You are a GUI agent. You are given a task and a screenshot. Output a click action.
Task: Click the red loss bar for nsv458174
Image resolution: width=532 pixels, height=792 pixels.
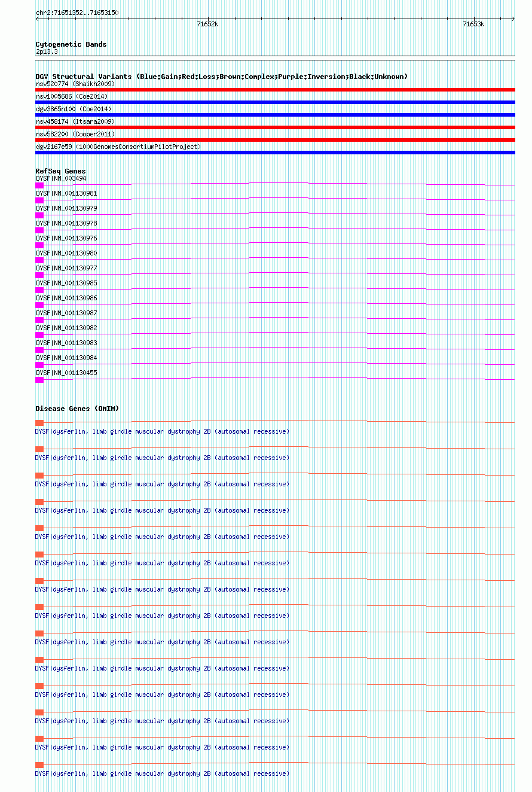click(275, 127)
